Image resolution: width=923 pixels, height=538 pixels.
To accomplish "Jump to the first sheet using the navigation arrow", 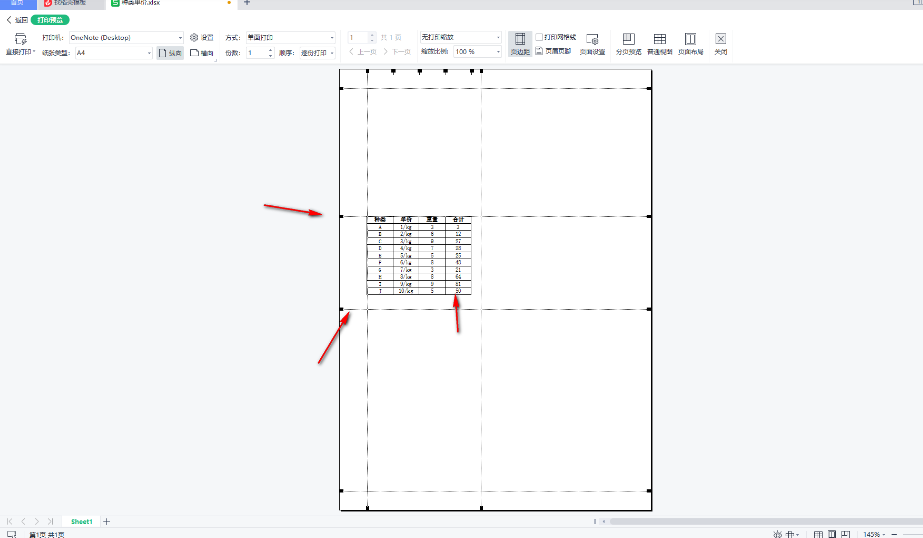I will pos(9,522).
